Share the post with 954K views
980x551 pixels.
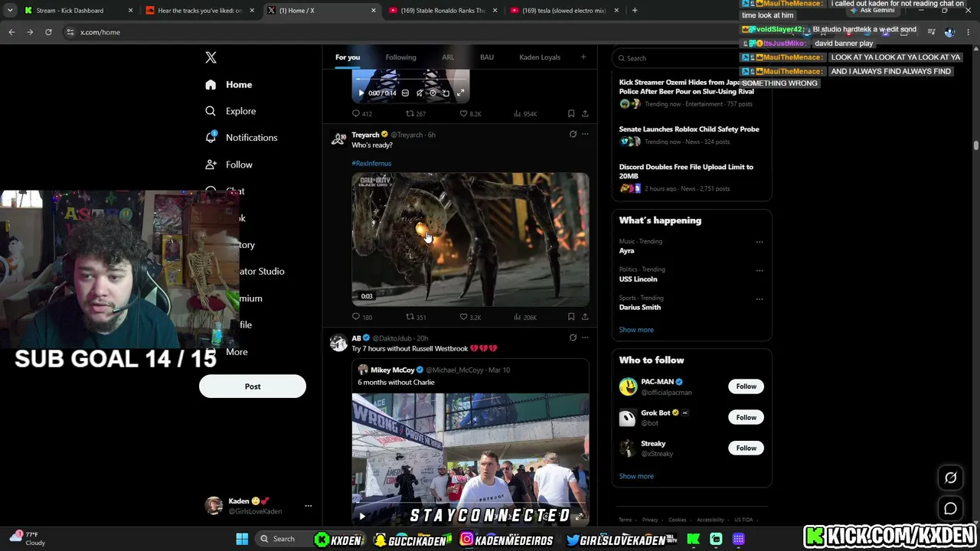(x=585, y=114)
